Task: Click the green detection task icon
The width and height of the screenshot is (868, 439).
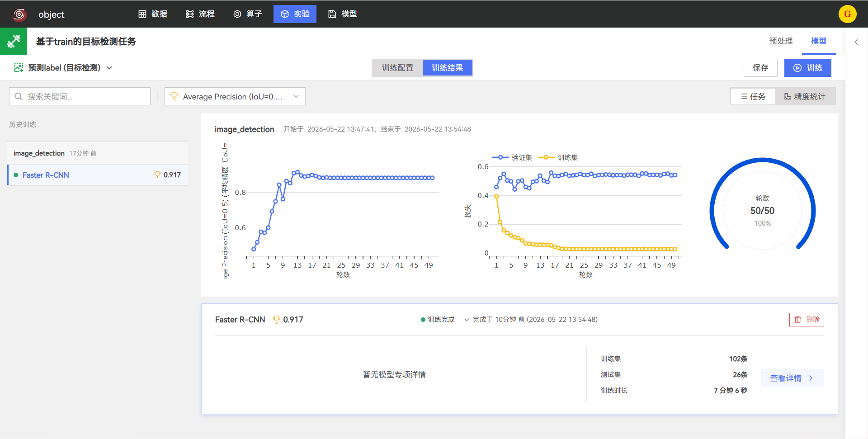Action: click(x=14, y=41)
